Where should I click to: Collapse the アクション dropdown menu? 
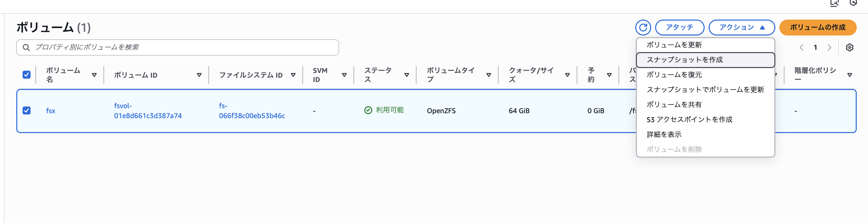click(x=741, y=27)
